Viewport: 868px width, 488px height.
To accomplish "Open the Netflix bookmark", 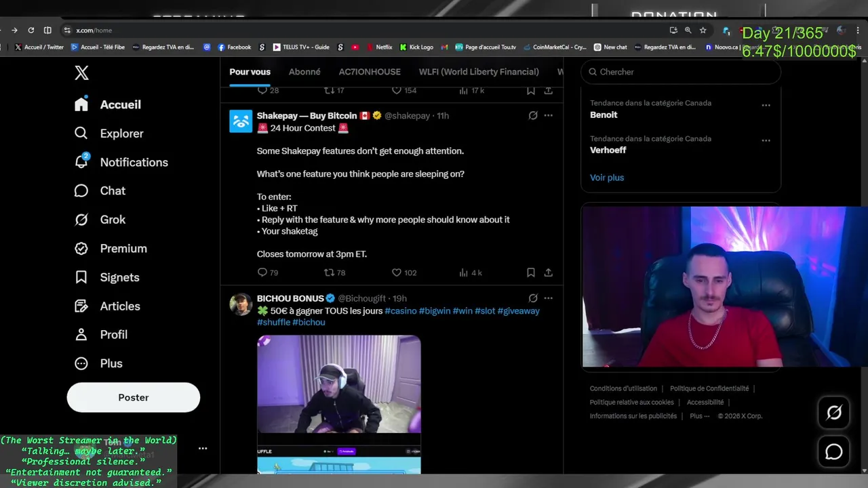I will pos(379,47).
